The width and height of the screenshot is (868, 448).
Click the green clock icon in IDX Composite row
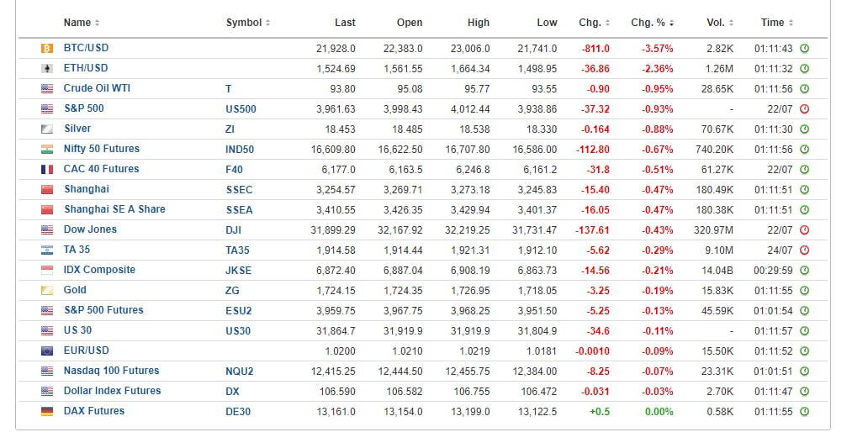coord(804,271)
